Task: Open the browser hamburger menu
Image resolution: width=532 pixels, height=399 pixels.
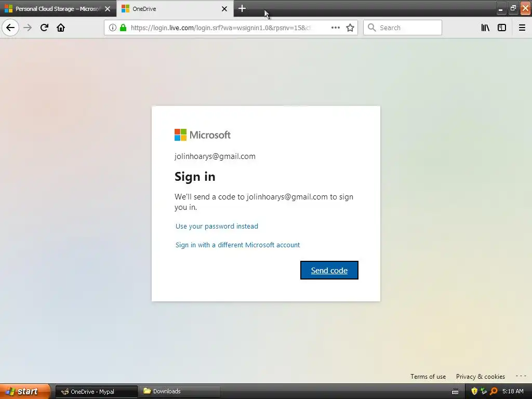Action: 522,28
